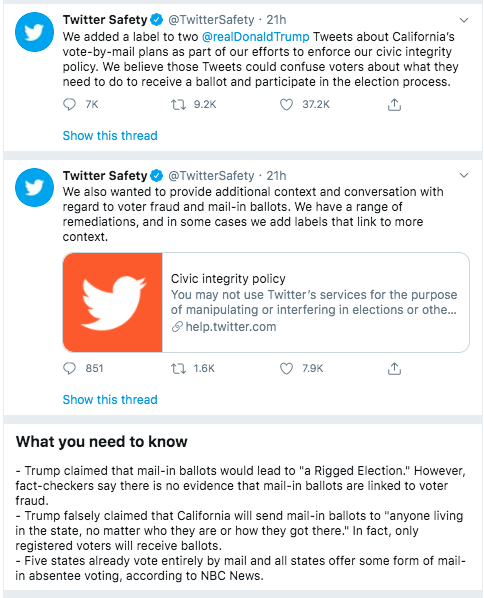Show this thread under the second tweet
484x598 pixels.
[x=110, y=399]
